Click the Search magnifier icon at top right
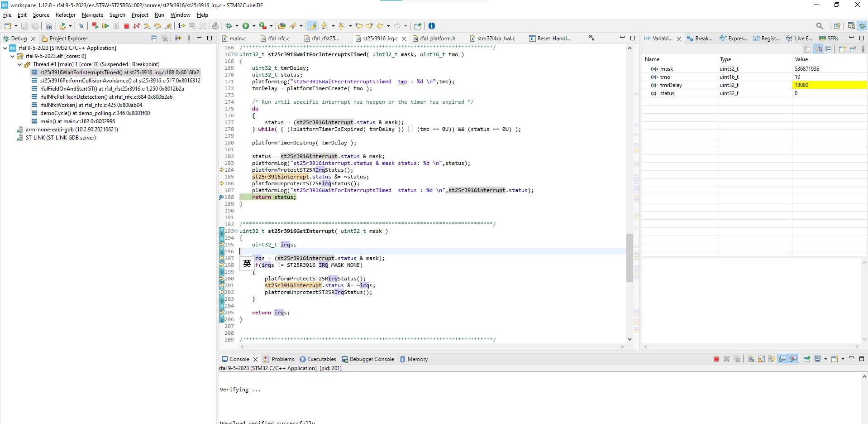 point(820,26)
